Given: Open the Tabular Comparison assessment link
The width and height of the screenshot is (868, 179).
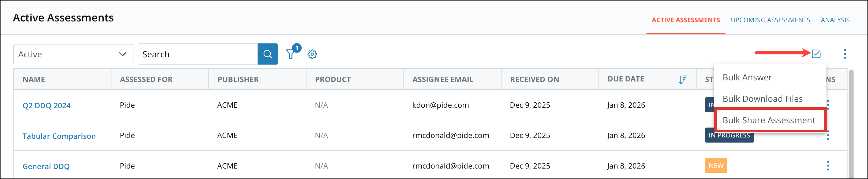Looking at the screenshot, I should [x=59, y=136].
